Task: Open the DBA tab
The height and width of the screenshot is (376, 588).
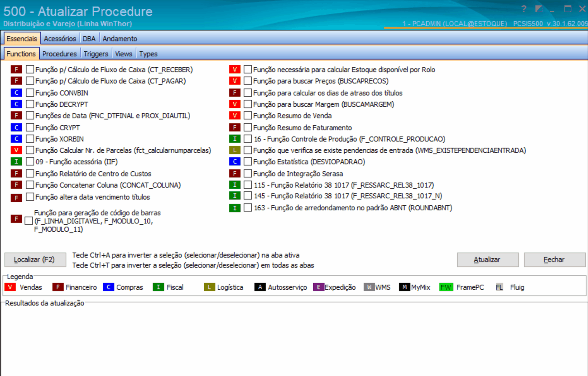Action: 89,39
